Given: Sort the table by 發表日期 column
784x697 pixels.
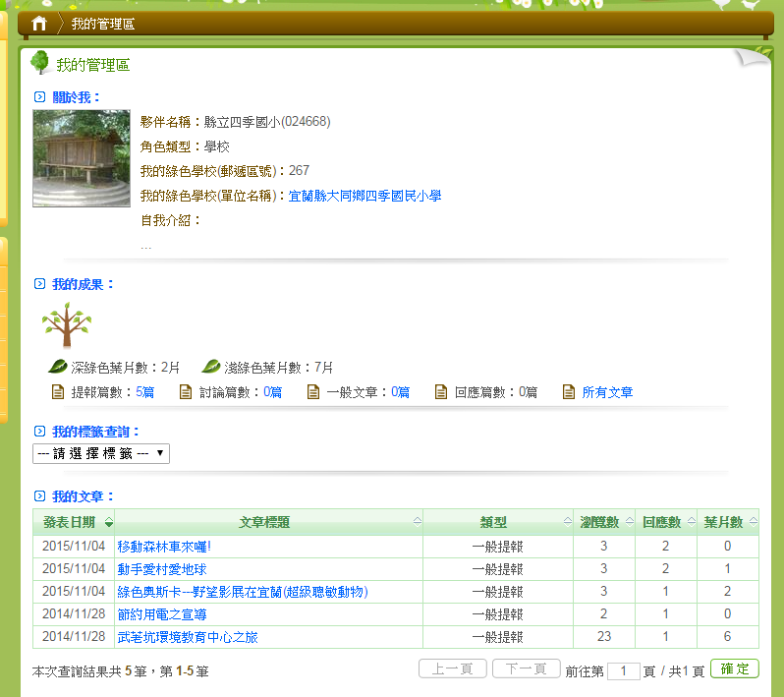Looking at the screenshot, I should [74, 522].
